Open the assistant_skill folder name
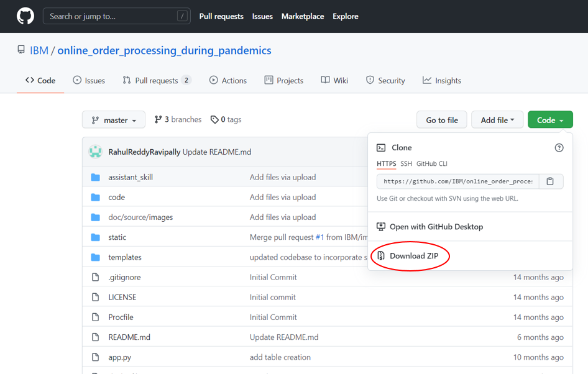 coord(131,177)
